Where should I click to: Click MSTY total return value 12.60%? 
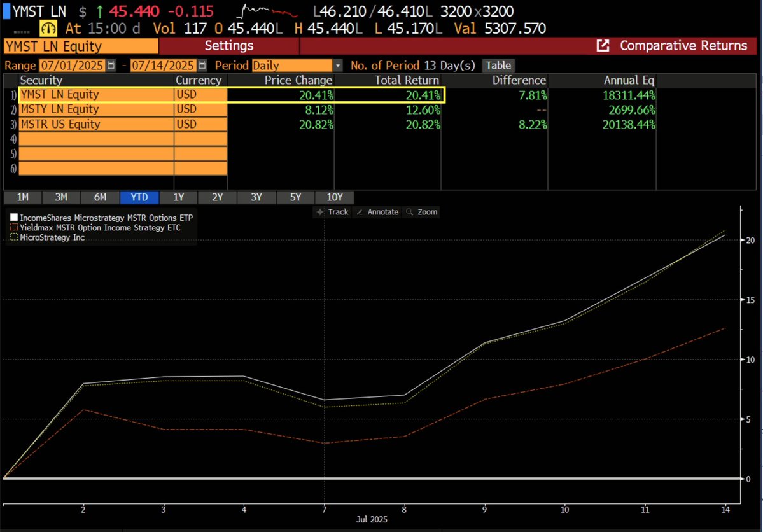pyautogui.click(x=423, y=110)
